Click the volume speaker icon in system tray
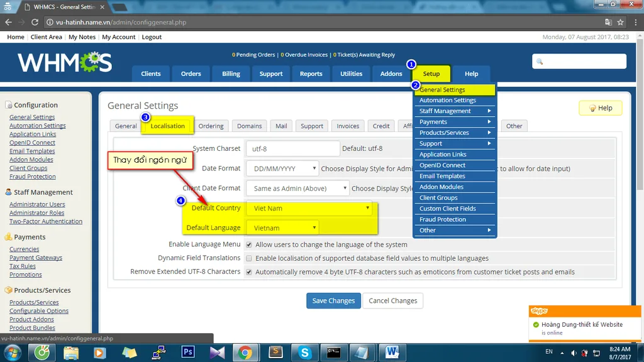 coord(574,353)
